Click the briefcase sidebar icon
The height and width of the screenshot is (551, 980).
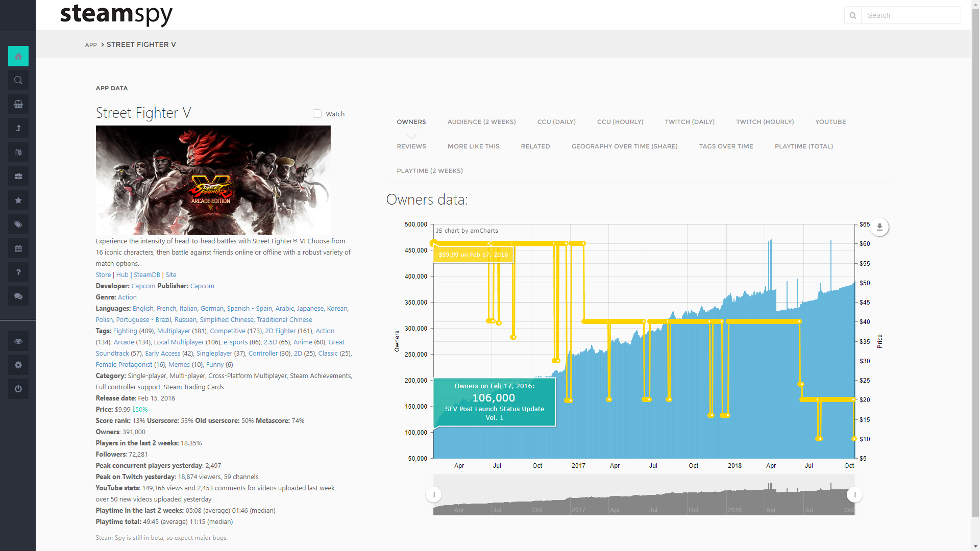click(18, 176)
